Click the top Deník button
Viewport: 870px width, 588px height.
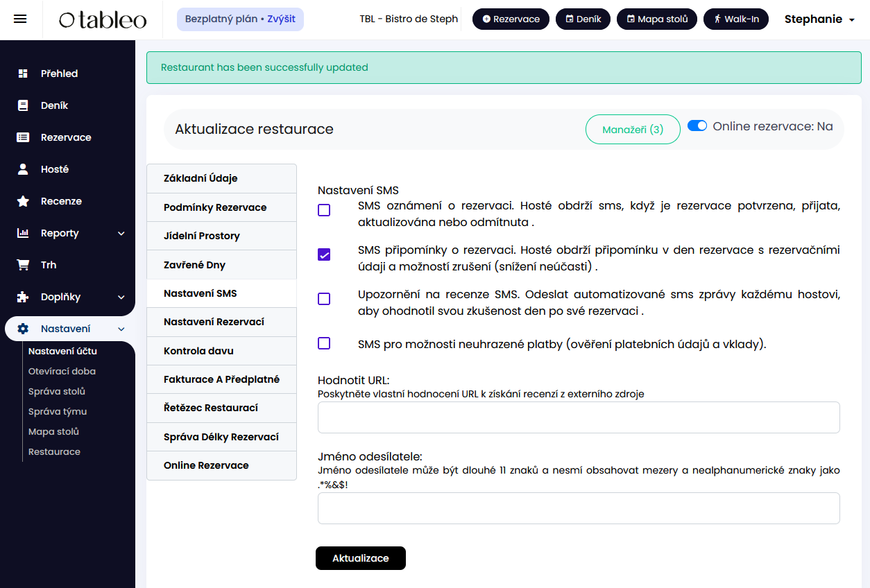(x=583, y=19)
